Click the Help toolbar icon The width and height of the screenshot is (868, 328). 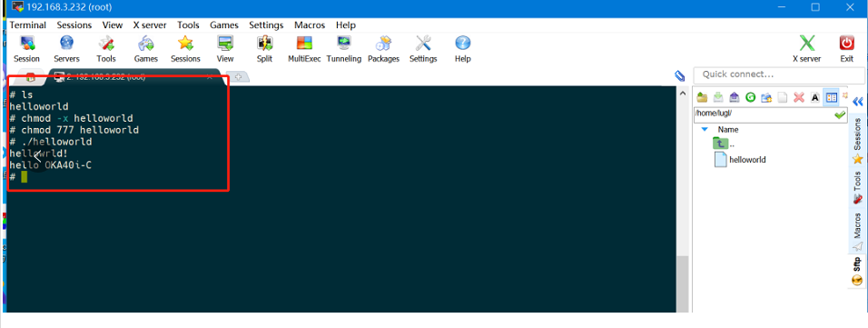coord(462,49)
